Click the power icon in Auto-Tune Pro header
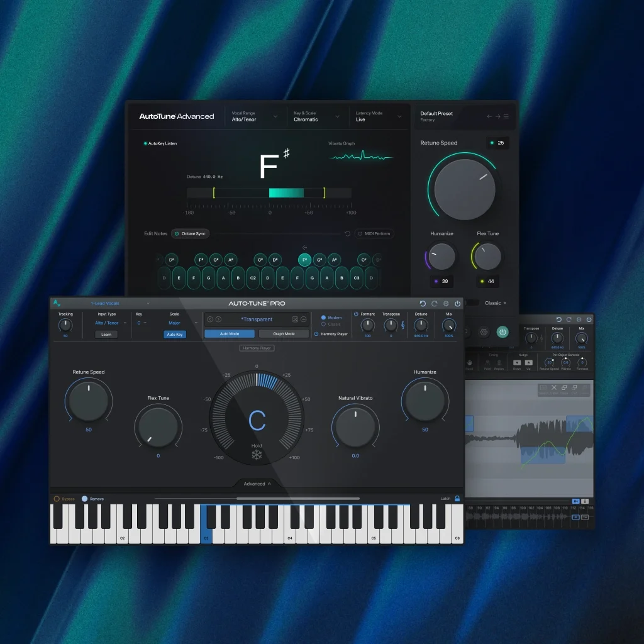This screenshot has width=644, height=644. coord(458,304)
